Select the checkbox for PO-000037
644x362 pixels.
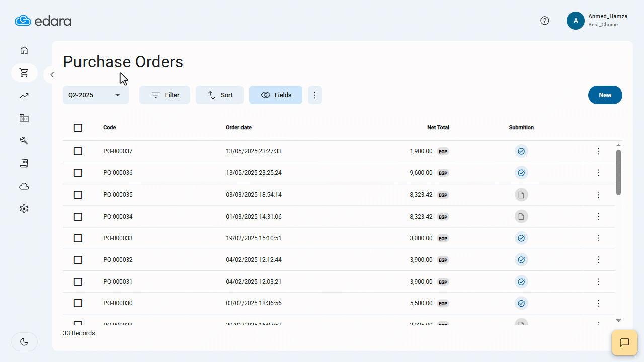click(x=78, y=151)
